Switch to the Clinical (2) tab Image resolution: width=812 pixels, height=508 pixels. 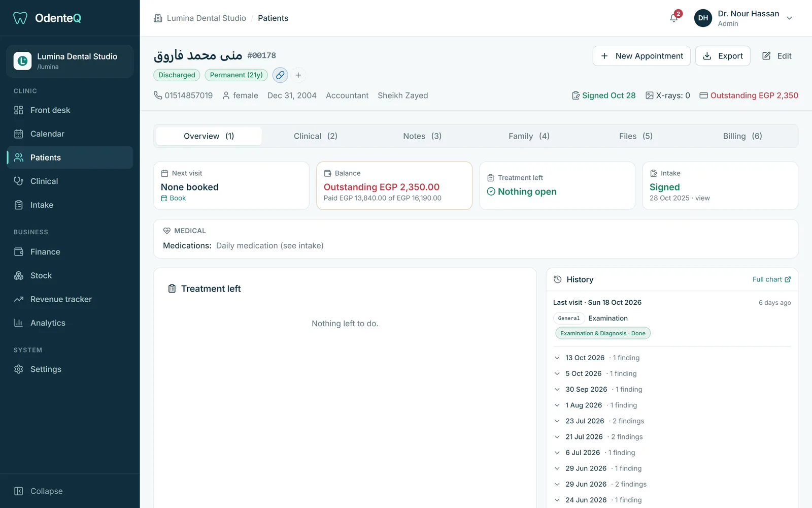click(x=316, y=136)
